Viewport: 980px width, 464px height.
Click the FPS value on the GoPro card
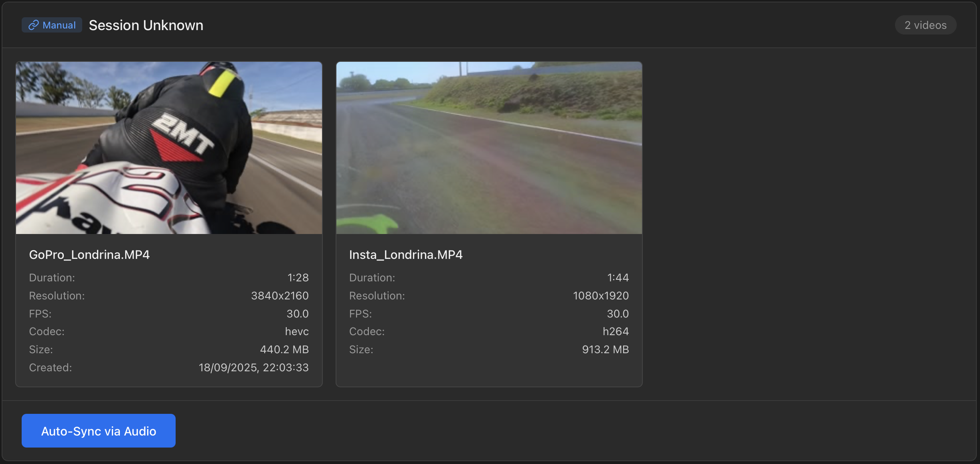click(x=298, y=313)
